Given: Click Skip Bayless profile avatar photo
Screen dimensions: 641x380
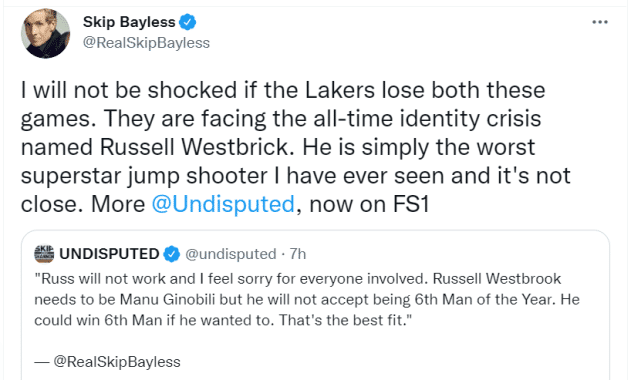Looking at the screenshot, I should (45, 34).
